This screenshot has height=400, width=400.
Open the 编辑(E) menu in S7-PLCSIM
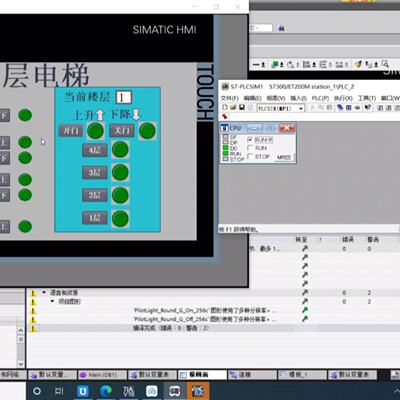[x=252, y=98]
